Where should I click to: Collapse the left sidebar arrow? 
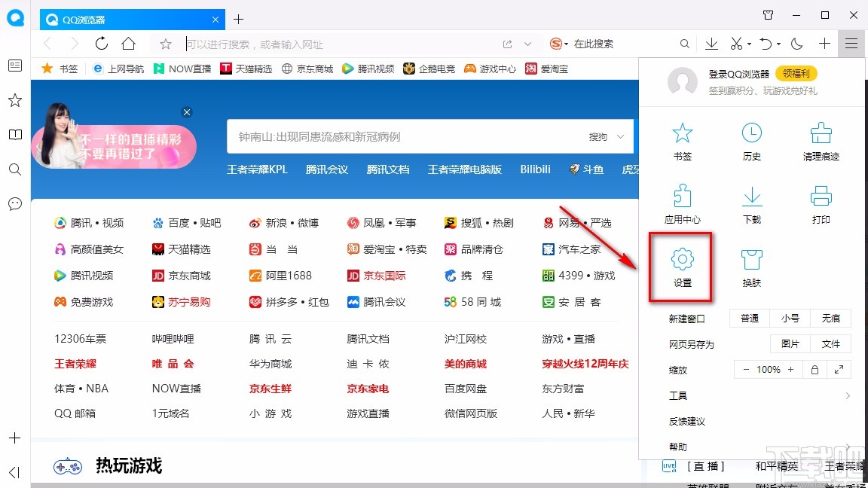pyautogui.click(x=15, y=472)
